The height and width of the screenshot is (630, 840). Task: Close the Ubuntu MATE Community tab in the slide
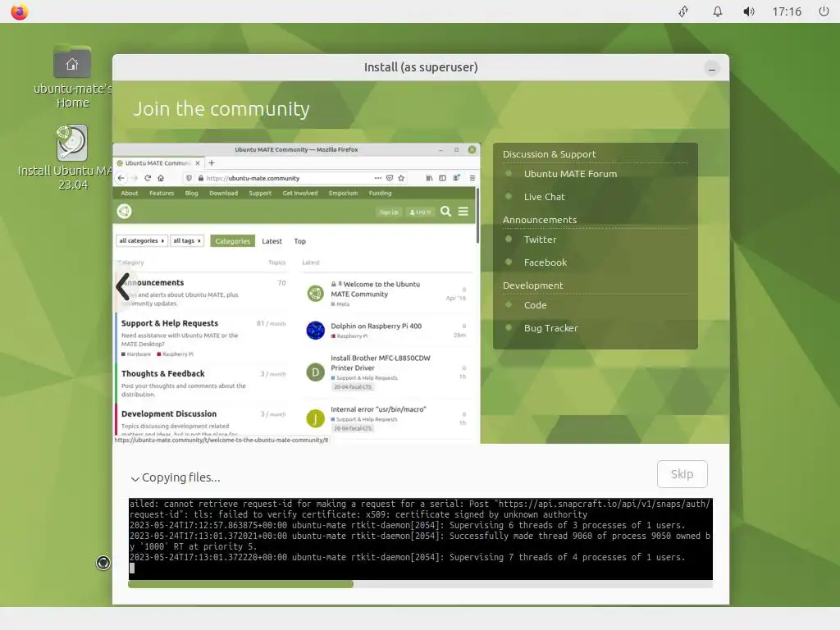click(198, 163)
